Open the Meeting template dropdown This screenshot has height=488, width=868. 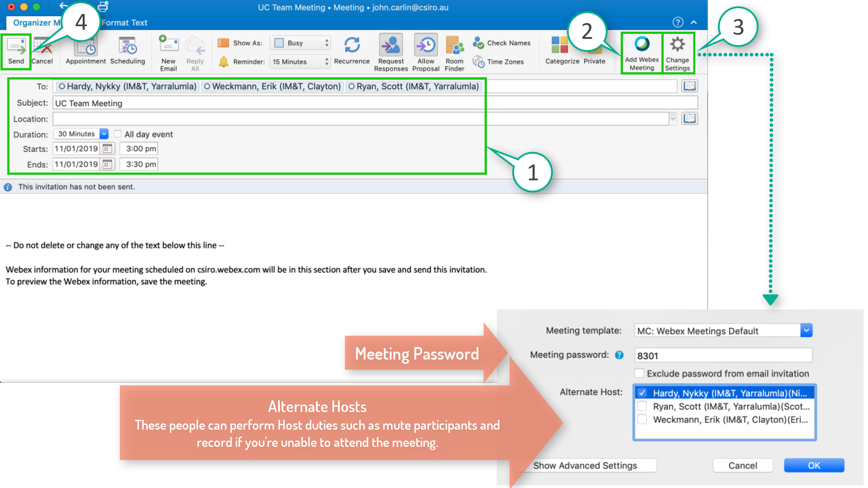[723, 331]
